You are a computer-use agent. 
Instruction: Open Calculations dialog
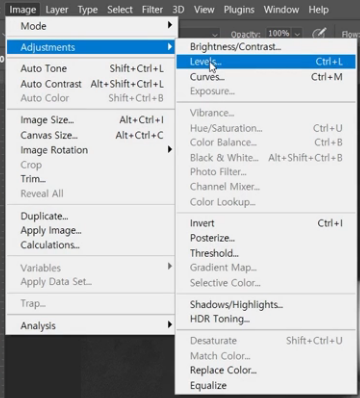point(91,245)
